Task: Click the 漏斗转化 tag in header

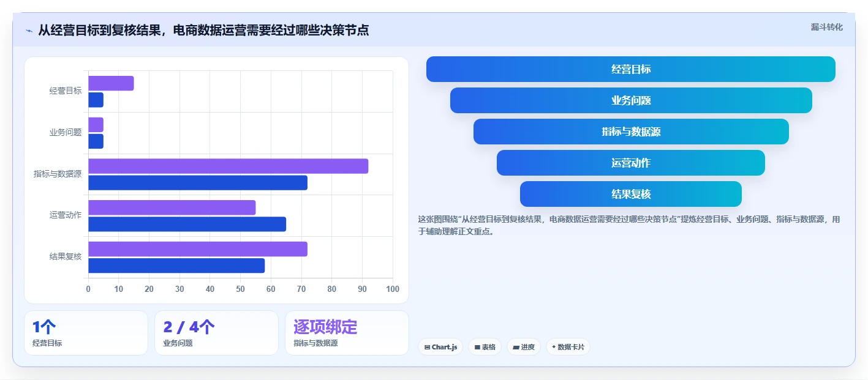Action: [826, 27]
